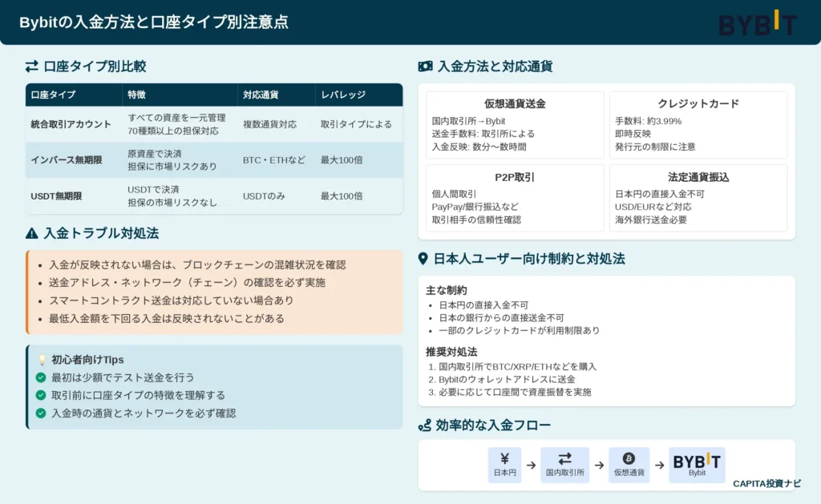Click the bullet 一部のクレジットカードが利用制限あり
Viewport: 821px width, 504px height.
(520, 331)
